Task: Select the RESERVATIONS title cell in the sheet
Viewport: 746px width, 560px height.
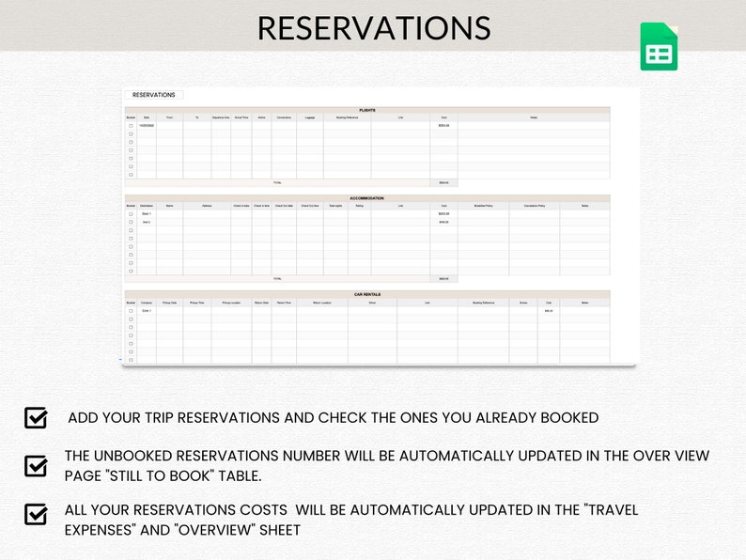Action: pyautogui.click(x=154, y=95)
